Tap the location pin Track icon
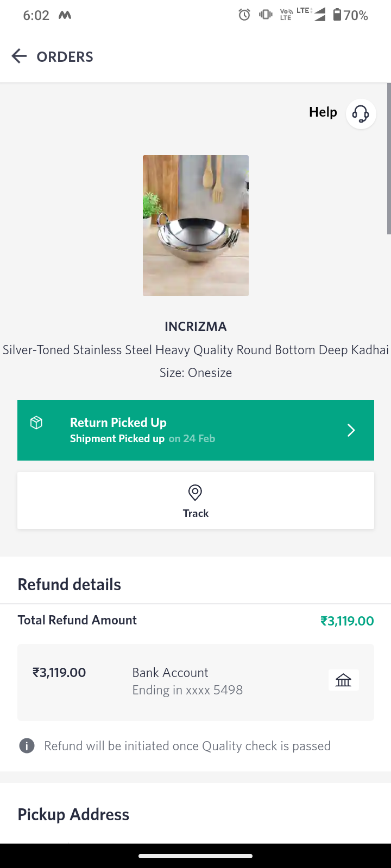The image size is (391, 868). (195, 493)
